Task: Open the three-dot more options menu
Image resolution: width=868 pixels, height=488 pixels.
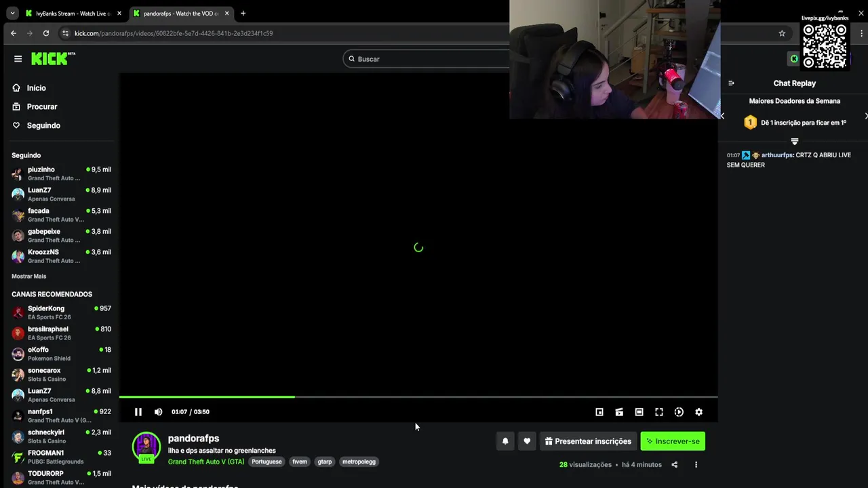Action: 696,465
